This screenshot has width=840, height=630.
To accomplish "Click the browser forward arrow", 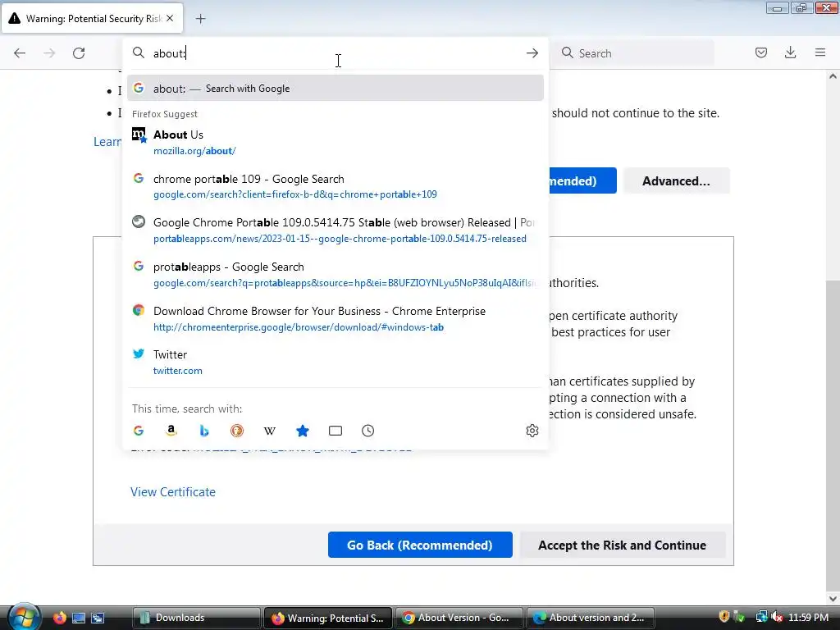I will click(x=49, y=53).
